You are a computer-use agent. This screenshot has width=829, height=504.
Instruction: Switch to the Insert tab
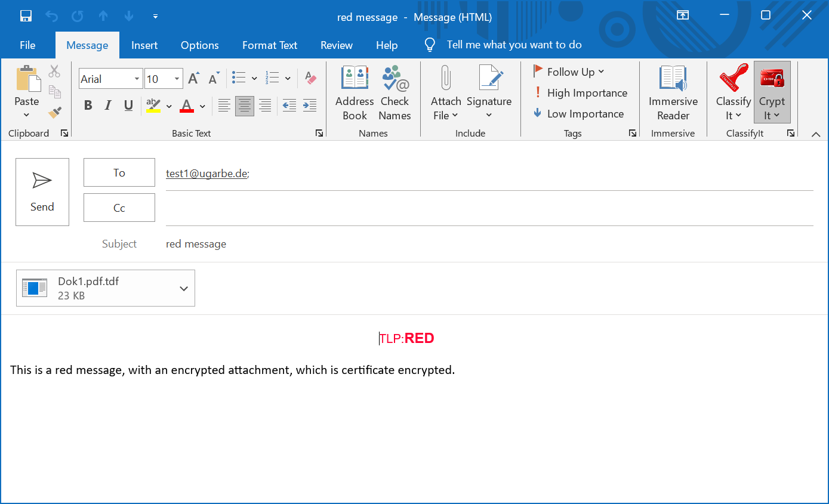click(x=144, y=45)
